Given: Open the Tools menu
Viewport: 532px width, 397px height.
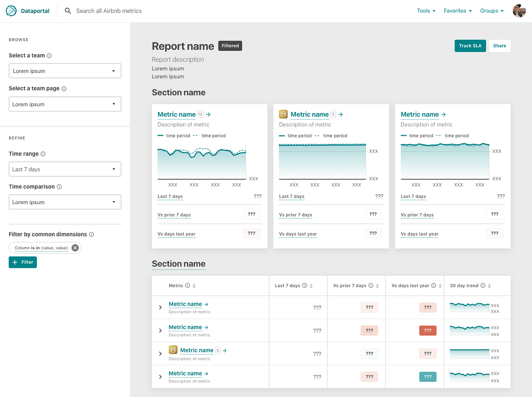Looking at the screenshot, I should [426, 11].
